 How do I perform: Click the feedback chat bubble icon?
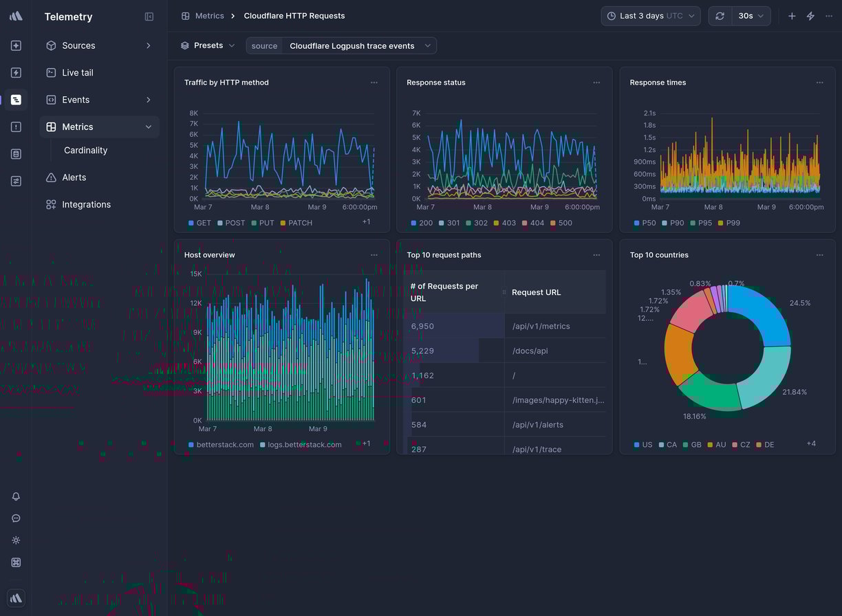(15, 518)
